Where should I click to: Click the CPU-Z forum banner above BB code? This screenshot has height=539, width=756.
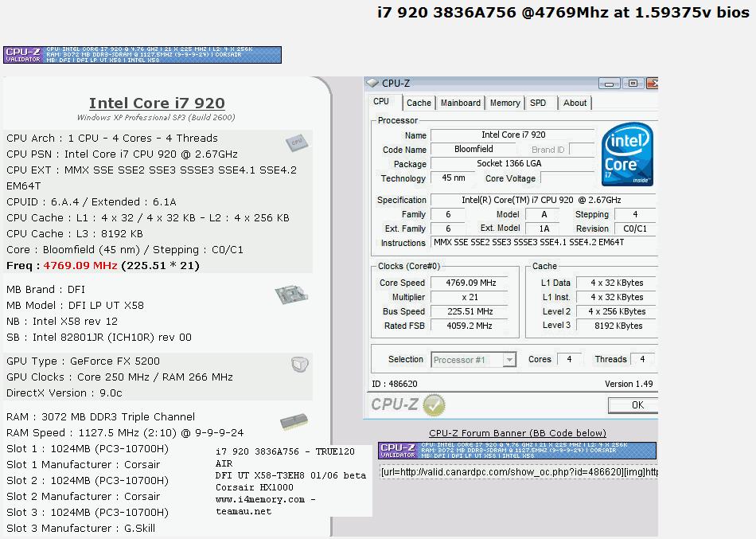tap(517, 451)
